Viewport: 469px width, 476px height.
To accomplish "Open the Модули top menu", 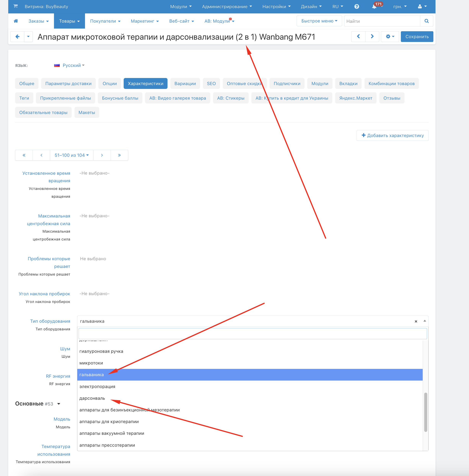I will tap(181, 7).
